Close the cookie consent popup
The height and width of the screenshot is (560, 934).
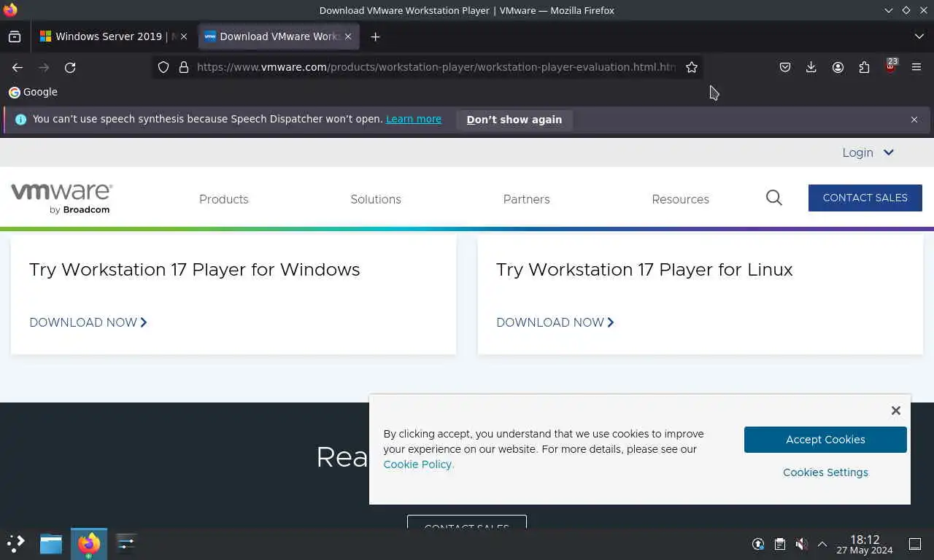click(896, 411)
